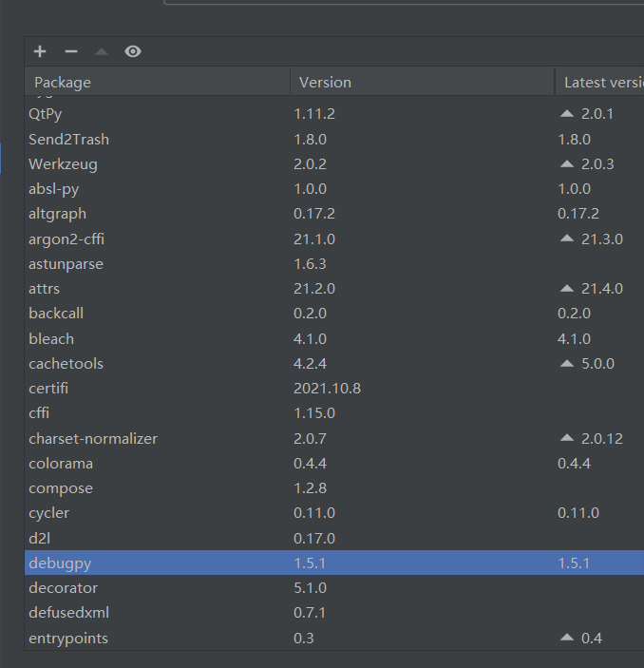Select the absl-py package row
The image size is (644, 668).
tap(334, 189)
